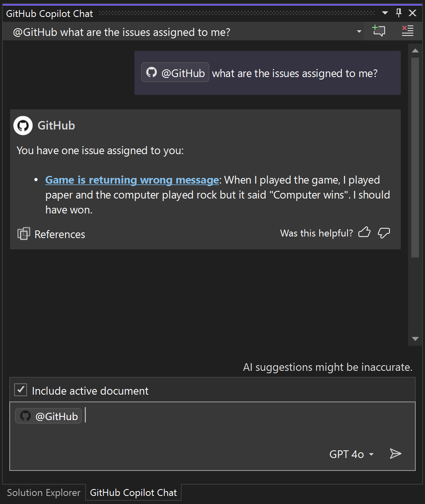Rate the response helpful with thumbs up
Viewport: 425px width, 504px height.
[x=364, y=232]
